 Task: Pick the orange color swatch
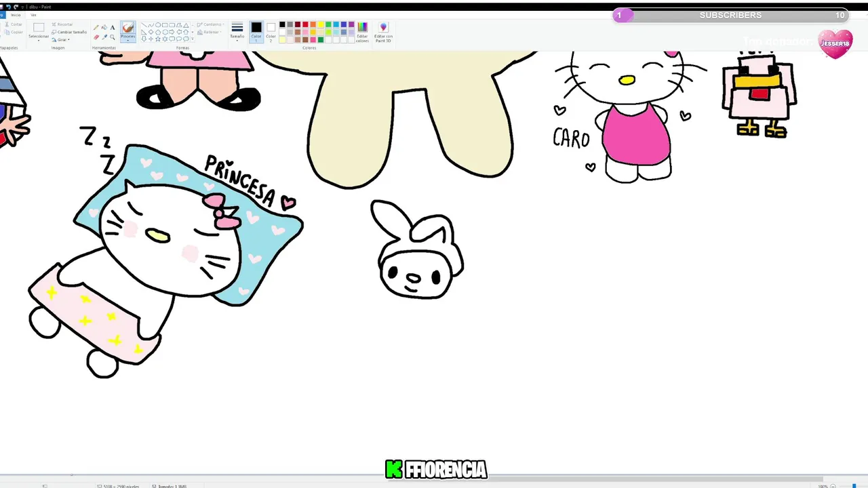(313, 24)
